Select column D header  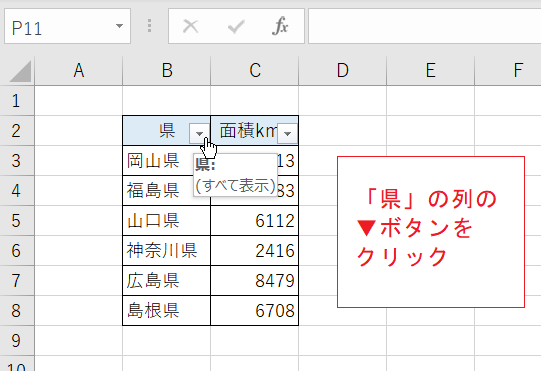tap(343, 71)
